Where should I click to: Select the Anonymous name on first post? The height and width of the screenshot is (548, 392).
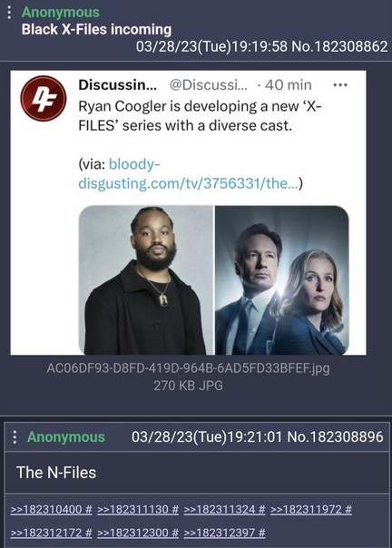coord(61,12)
